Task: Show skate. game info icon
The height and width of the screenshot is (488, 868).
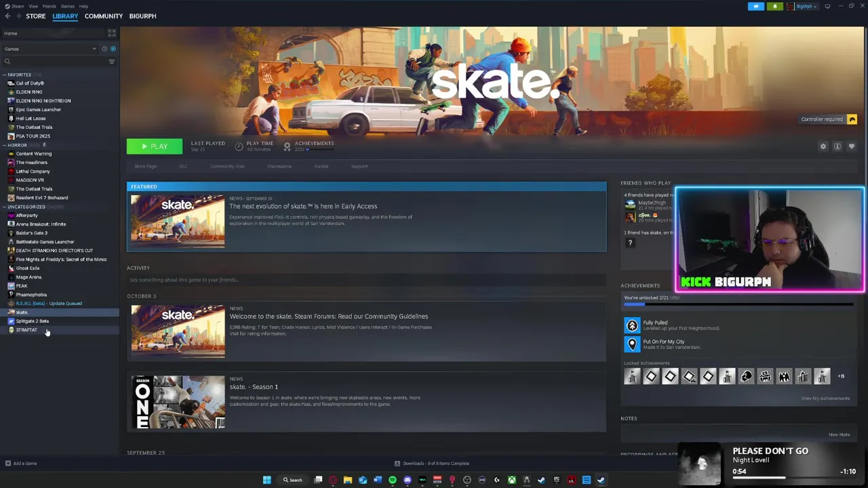Action: point(837,146)
